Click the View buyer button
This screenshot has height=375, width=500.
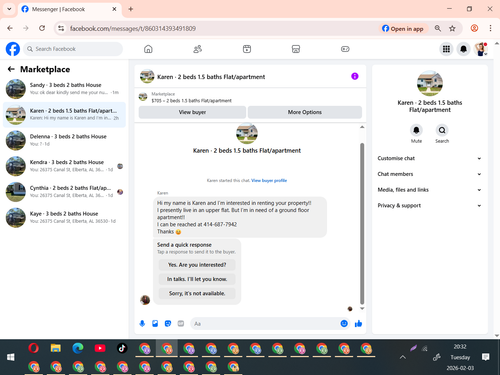[192, 112]
